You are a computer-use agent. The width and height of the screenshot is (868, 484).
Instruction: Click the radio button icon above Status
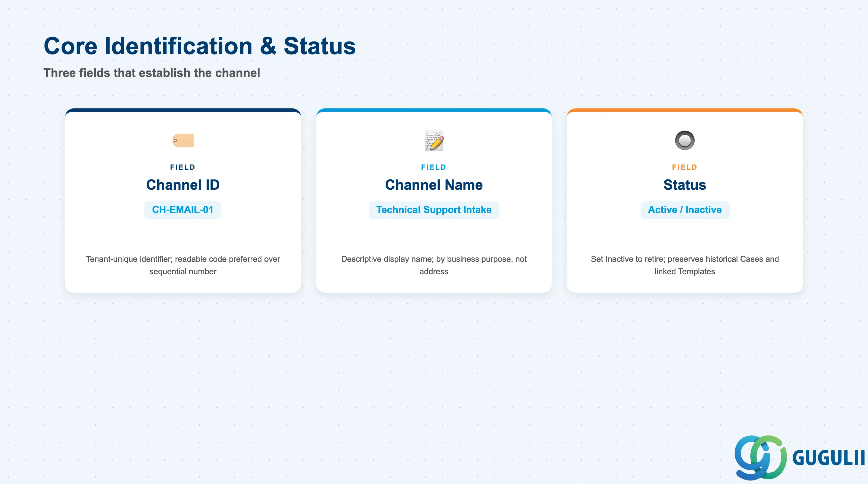tap(685, 140)
